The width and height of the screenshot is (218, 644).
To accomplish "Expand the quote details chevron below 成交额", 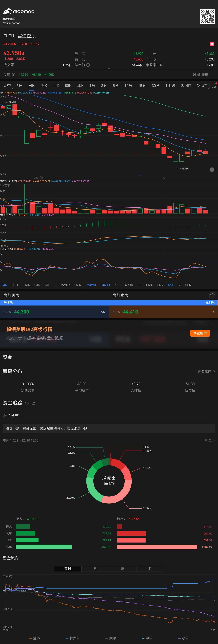I will coord(109,69).
